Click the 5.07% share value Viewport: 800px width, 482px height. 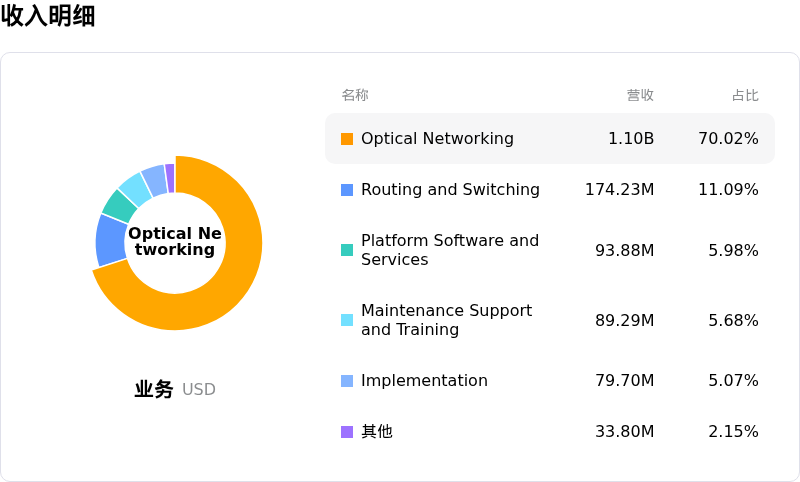[x=733, y=380]
